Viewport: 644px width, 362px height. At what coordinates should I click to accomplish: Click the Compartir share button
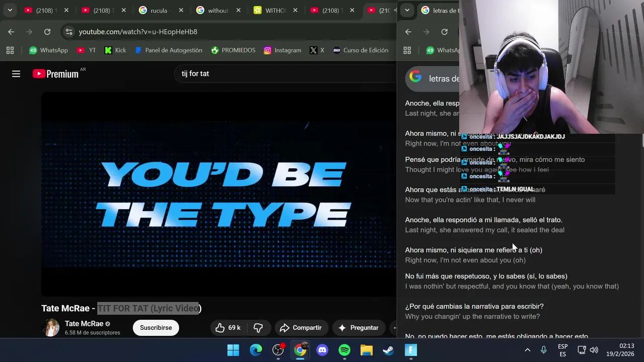301,328
